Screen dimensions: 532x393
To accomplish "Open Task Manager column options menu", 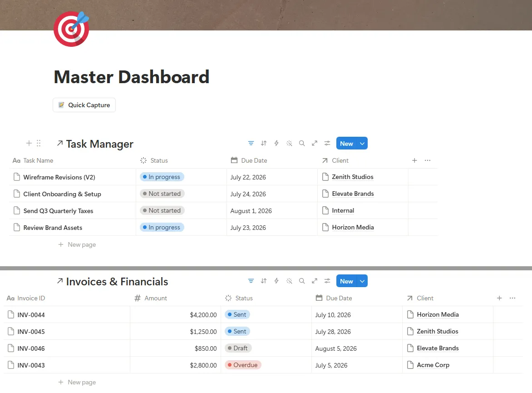I will (428, 160).
